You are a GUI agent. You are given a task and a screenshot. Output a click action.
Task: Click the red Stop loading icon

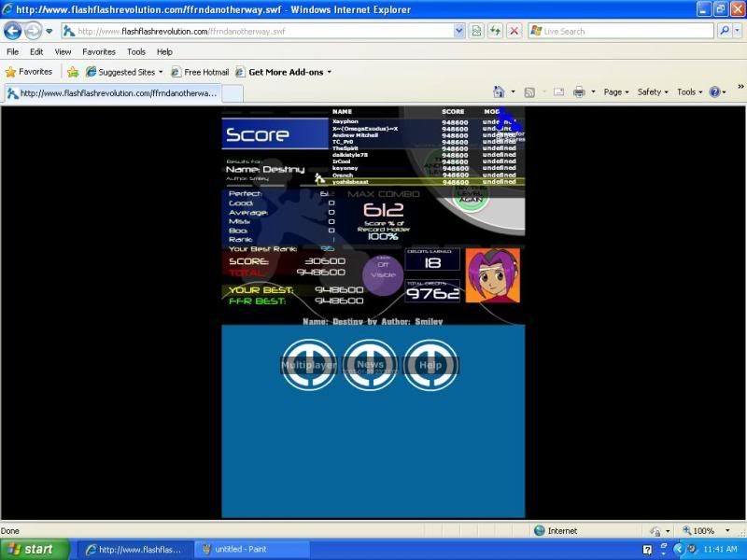click(x=514, y=31)
